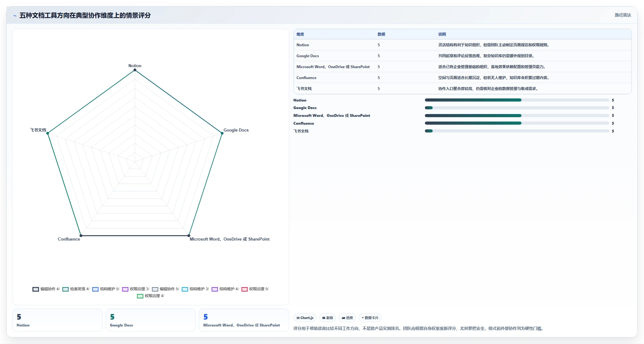Viewport: 644px width, 344px height.
Task: Click the 表格 chip
Action: click(x=327, y=318)
